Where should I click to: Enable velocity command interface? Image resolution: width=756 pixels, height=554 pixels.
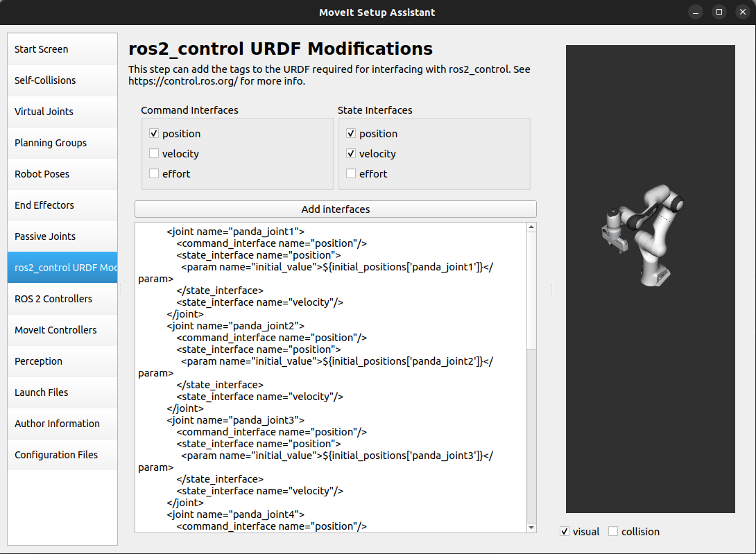(x=154, y=153)
